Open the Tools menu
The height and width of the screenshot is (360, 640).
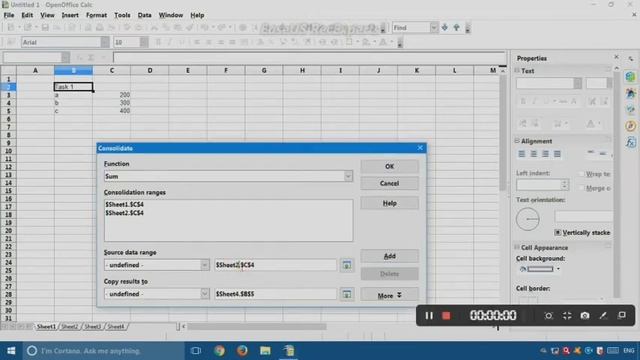point(122,15)
